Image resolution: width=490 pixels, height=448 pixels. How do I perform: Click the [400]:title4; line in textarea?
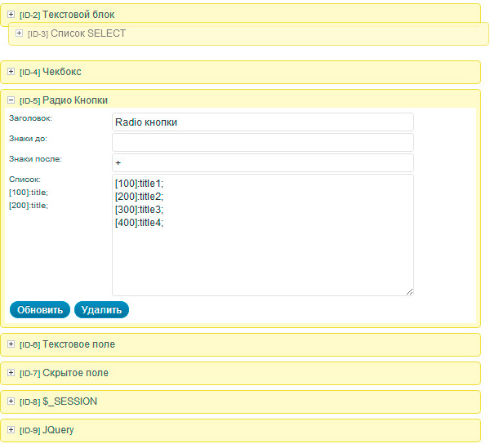tap(139, 223)
